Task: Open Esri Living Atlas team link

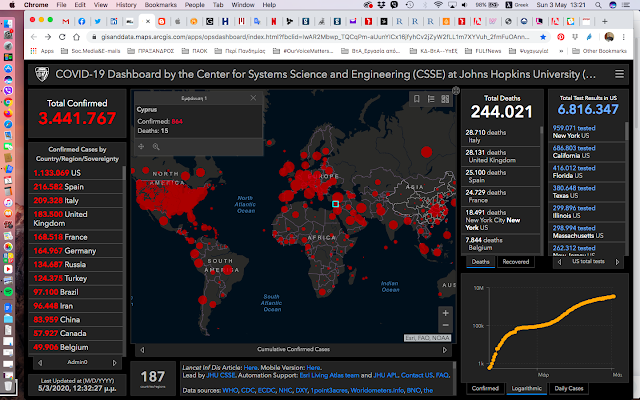Action: [329, 375]
